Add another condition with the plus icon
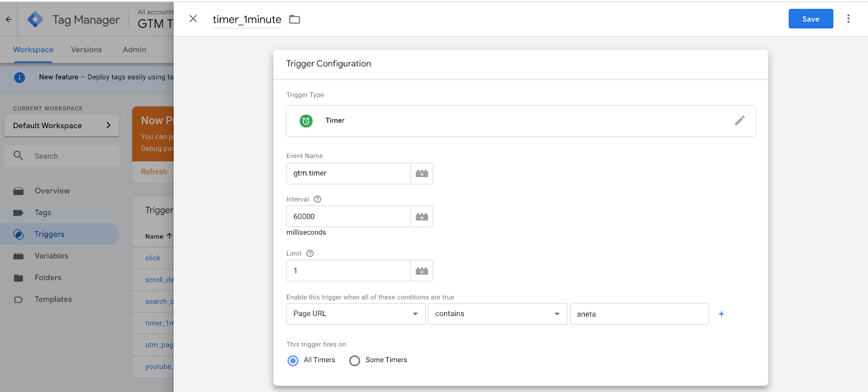868x392 pixels. pyautogui.click(x=721, y=314)
